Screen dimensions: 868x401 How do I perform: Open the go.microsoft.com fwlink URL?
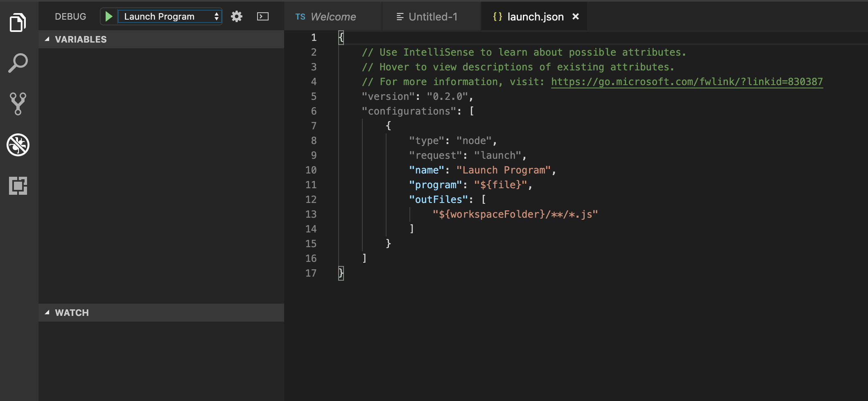coord(687,82)
